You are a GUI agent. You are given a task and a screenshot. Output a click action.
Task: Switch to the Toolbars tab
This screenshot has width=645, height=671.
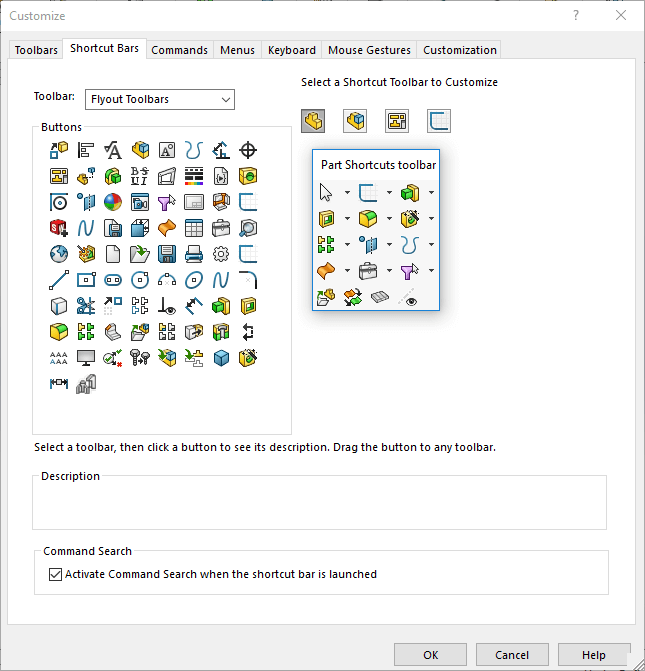point(36,50)
